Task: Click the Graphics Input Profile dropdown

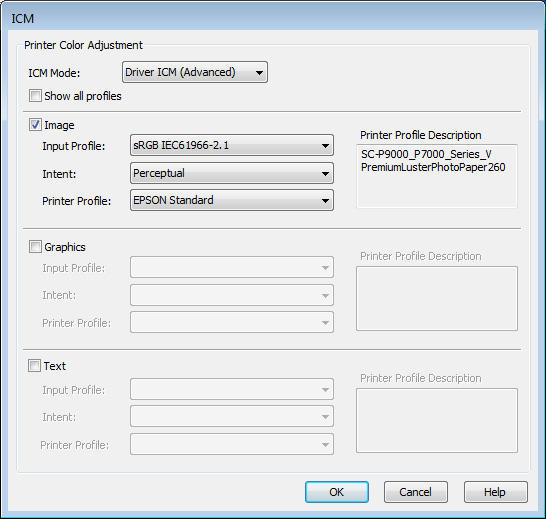Action: (232, 267)
